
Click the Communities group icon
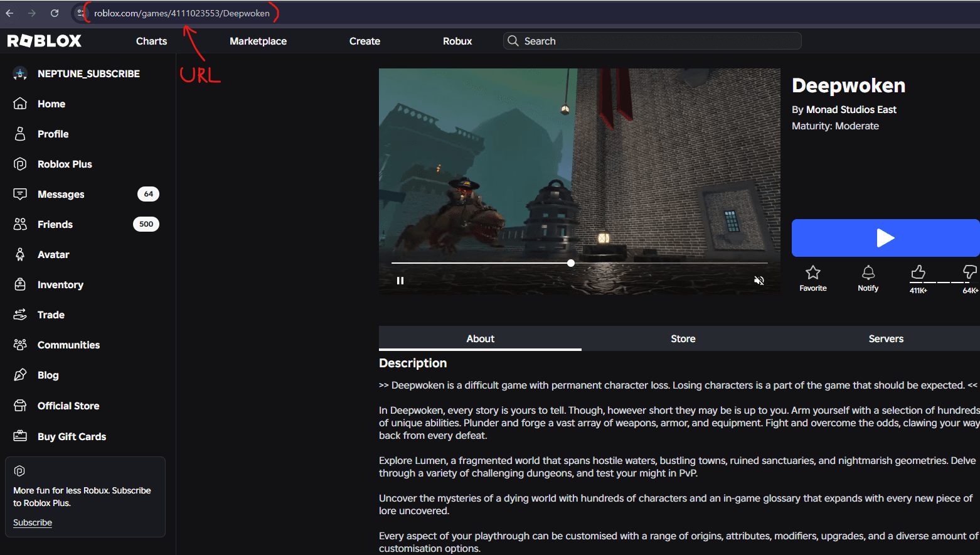pos(20,345)
